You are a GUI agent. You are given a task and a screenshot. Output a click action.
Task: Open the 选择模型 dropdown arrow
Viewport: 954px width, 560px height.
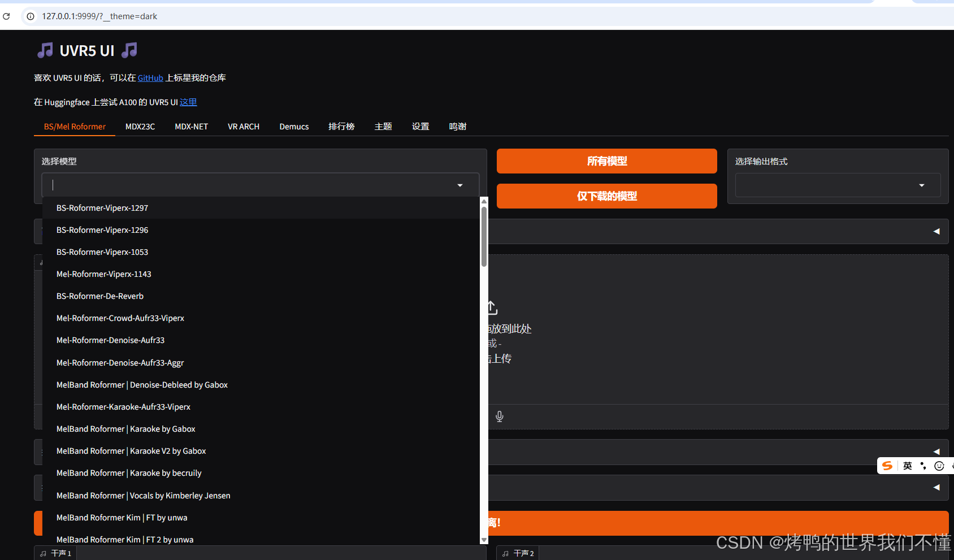tap(460, 185)
